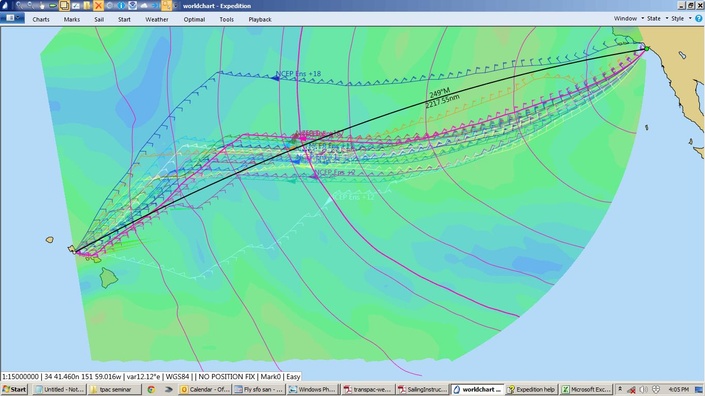705x396 pixels.
Task: Expand the State dropdown menu
Action: 657,18
